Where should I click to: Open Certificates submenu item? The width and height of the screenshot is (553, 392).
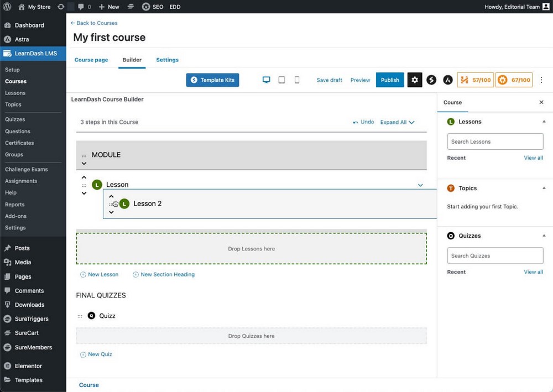19,143
